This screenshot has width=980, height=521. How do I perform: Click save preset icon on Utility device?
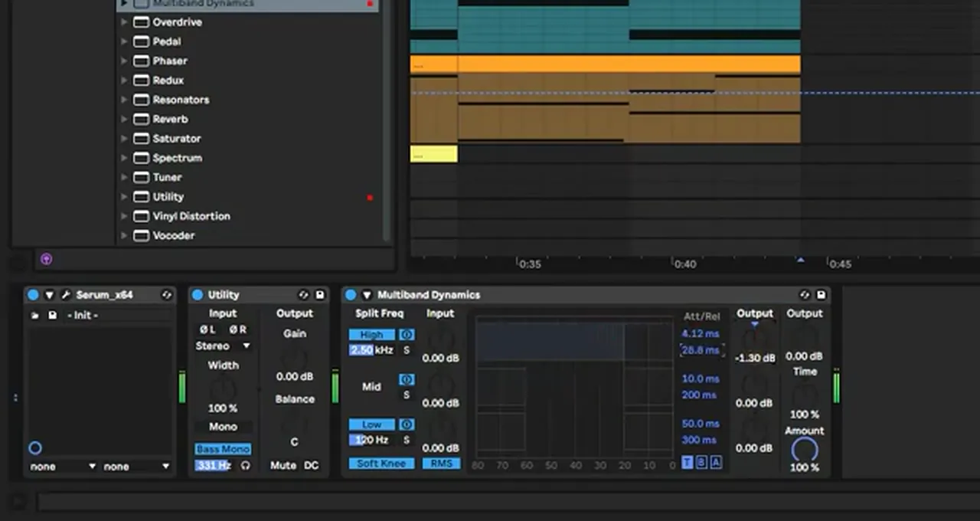320,295
